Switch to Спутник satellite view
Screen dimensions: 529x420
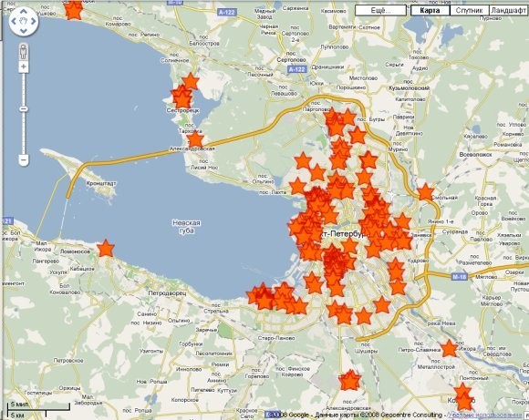point(469,10)
